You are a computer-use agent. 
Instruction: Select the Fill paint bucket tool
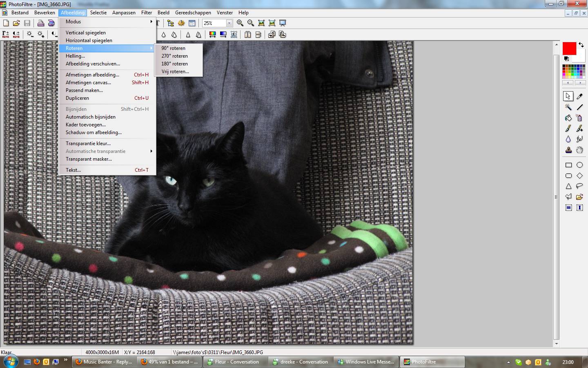[568, 118]
